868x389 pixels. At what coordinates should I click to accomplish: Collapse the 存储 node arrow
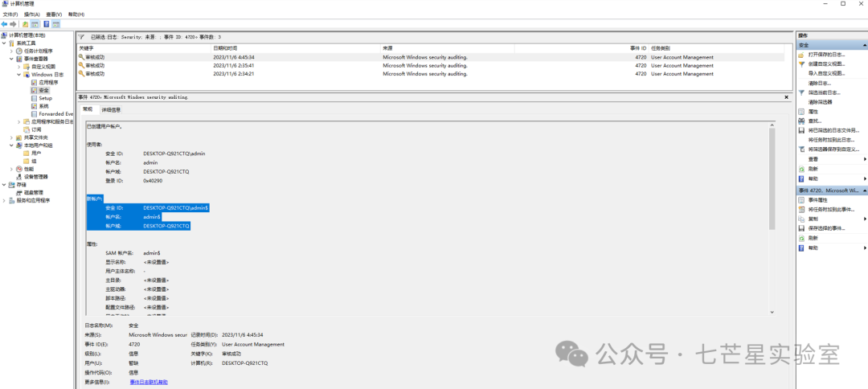[5, 184]
